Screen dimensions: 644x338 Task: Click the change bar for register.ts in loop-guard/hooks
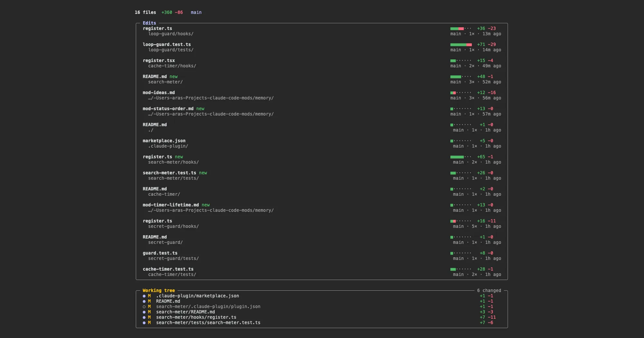461,28
